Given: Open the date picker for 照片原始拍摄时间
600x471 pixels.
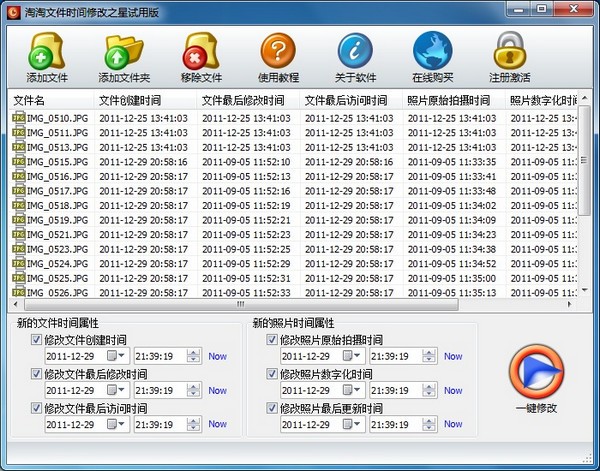Looking at the screenshot, I should click(x=352, y=356).
